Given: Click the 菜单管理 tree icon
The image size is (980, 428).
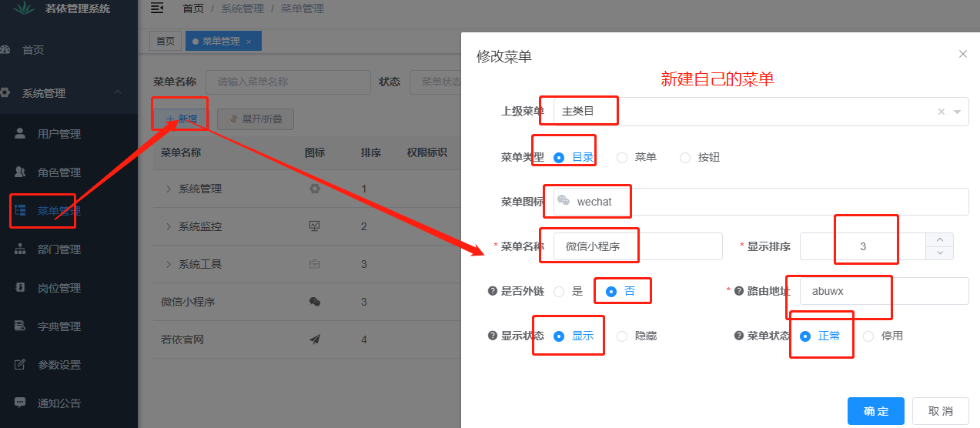Looking at the screenshot, I should (21, 210).
